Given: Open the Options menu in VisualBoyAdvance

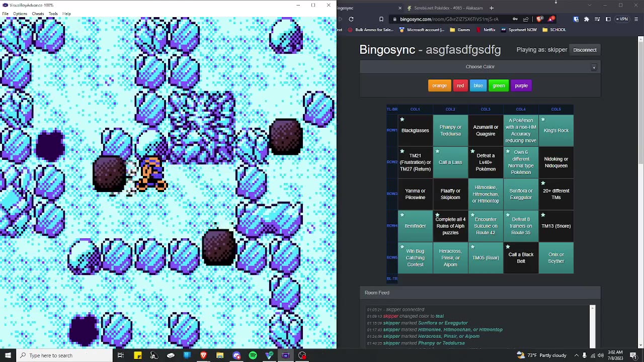Looking at the screenshot, I should pos(20,14).
